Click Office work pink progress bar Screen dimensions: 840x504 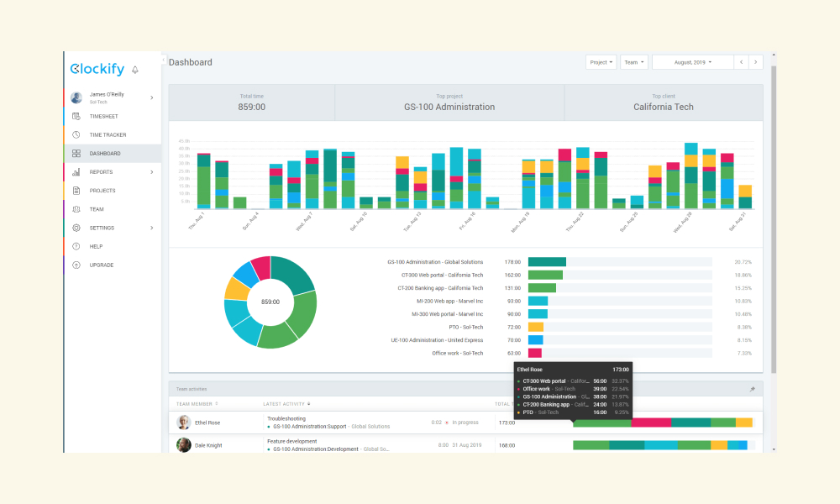coord(534,353)
